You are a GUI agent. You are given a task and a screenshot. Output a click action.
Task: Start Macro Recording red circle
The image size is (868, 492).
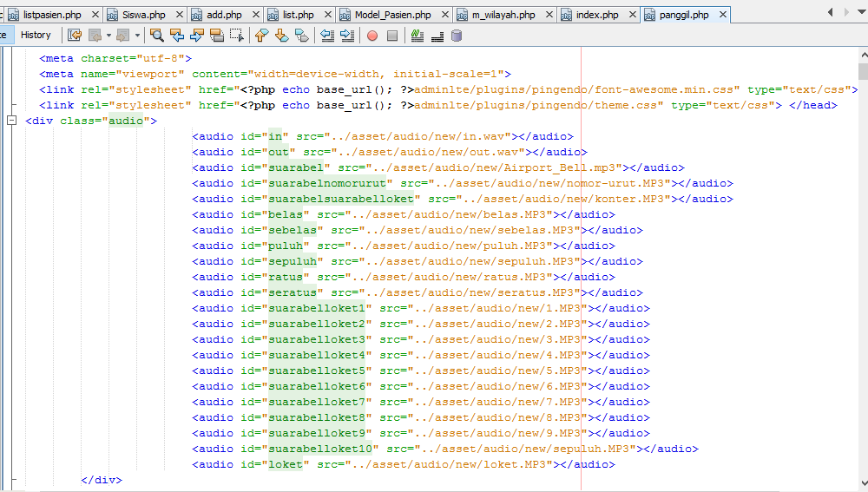372,36
